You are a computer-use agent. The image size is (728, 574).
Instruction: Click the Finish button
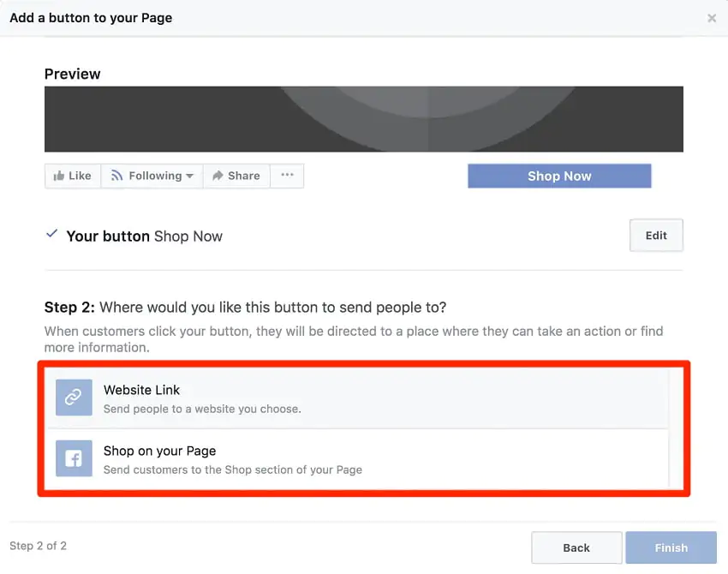pyautogui.click(x=671, y=547)
